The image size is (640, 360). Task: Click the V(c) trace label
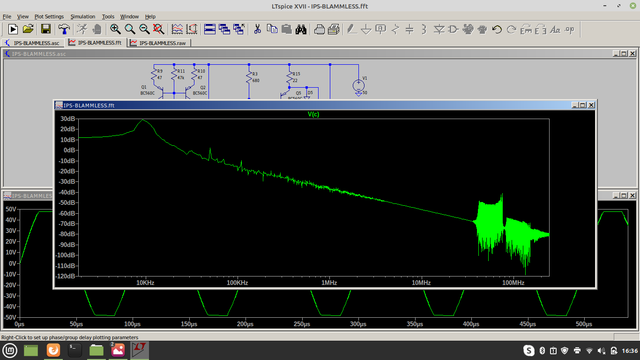pyautogui.click(x=313, y=114)
